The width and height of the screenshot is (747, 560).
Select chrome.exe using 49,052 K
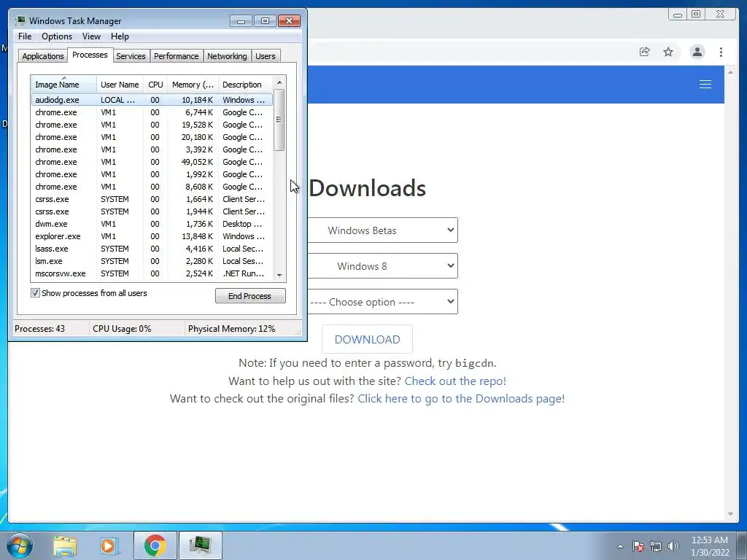[152, 162]
